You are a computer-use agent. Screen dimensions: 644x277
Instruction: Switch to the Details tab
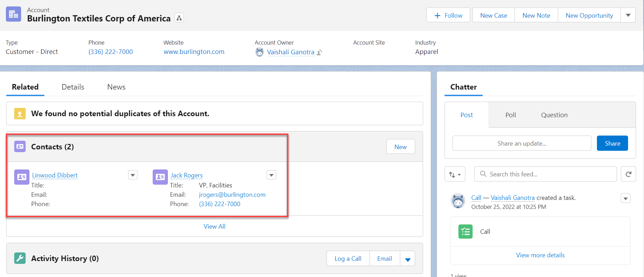(x=73, y=87)
